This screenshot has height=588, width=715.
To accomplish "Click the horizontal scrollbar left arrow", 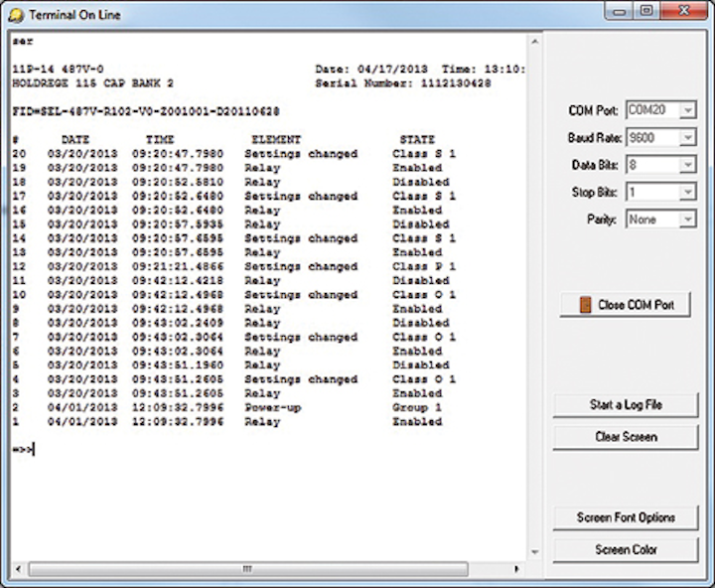I will 18,569.
